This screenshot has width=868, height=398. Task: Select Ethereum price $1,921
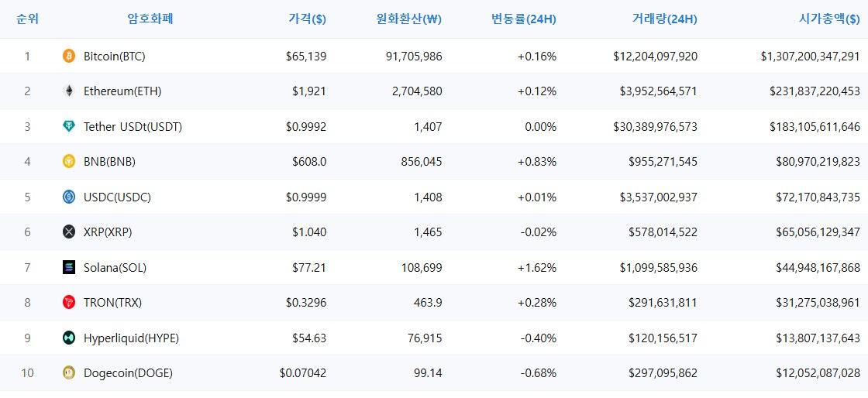[309, 91]
